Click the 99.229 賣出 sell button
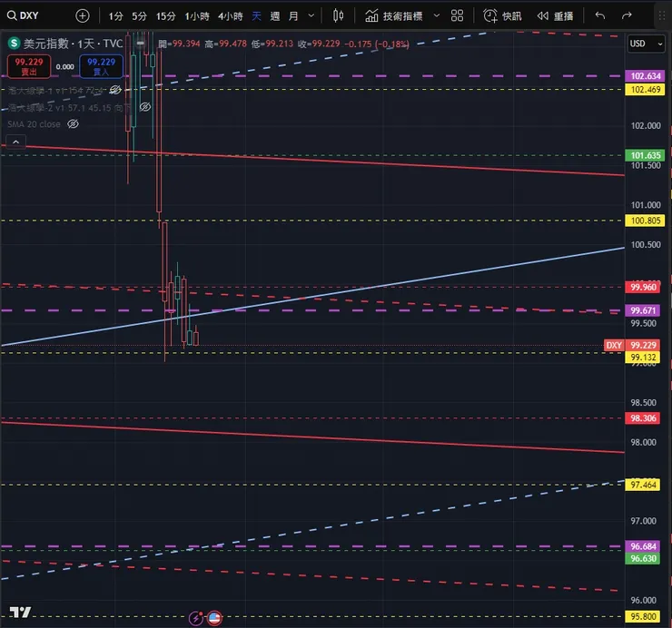The height and width of the screenshot is (628, 672). click(29, 66)
